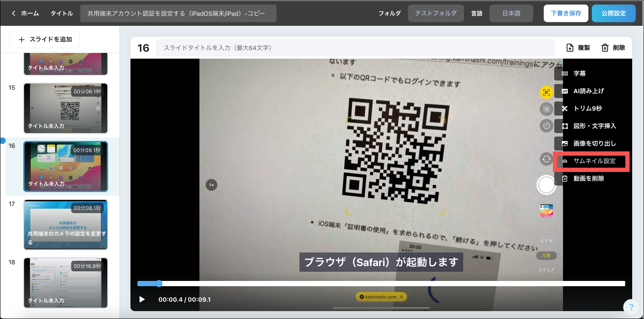Click kaminashi.com yellow link tag

pos(381,297)
